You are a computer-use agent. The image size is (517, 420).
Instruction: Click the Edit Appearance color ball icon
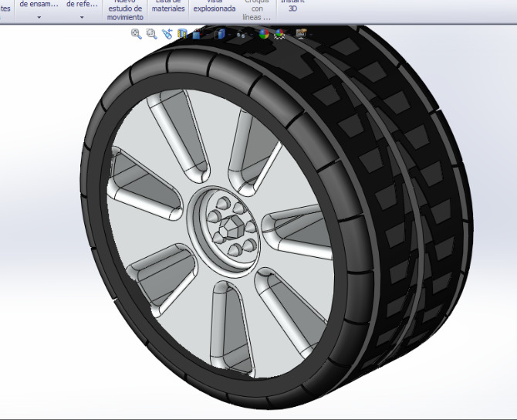[264, 34]
